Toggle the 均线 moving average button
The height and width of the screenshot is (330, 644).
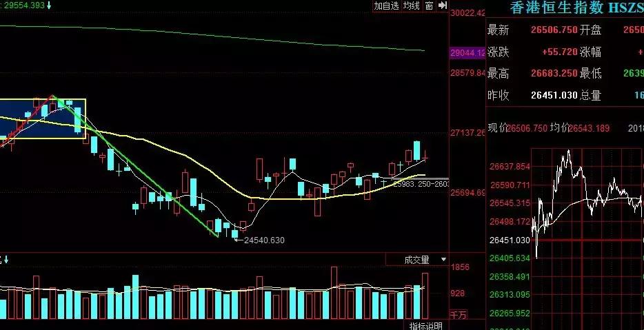pos(411,6)
